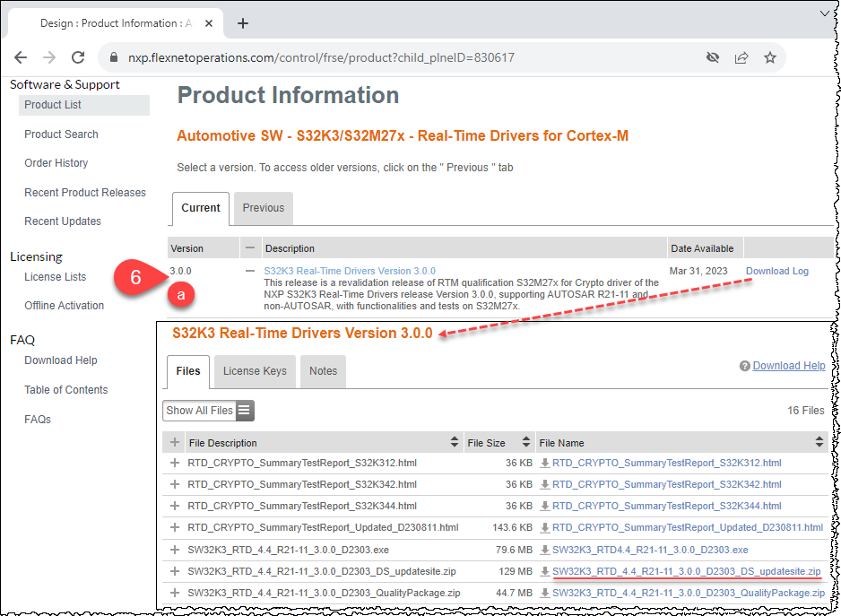
Task: Expand the D2303.exe file row
Action: tap(174, 550)
